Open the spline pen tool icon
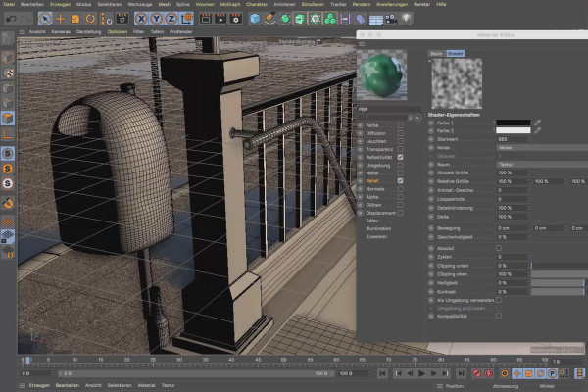This screenshot has height=392, width=588. click(x=269, y=19)
